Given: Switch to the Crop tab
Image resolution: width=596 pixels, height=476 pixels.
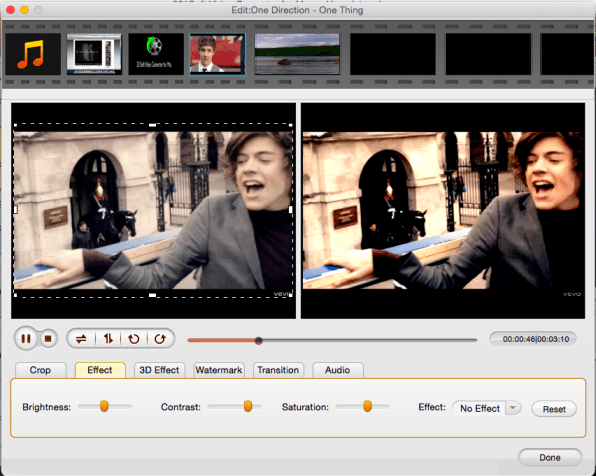Looking at the screenshot, I should (40, 370).
